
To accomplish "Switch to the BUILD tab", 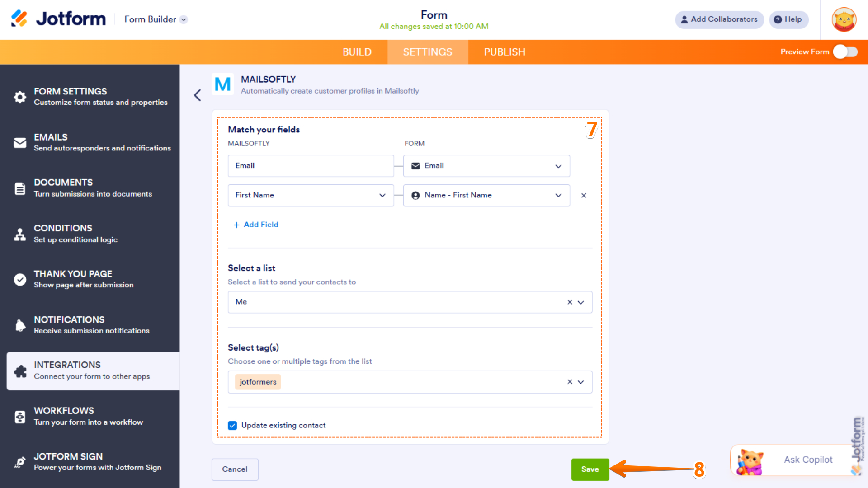I will click(357, 52).
